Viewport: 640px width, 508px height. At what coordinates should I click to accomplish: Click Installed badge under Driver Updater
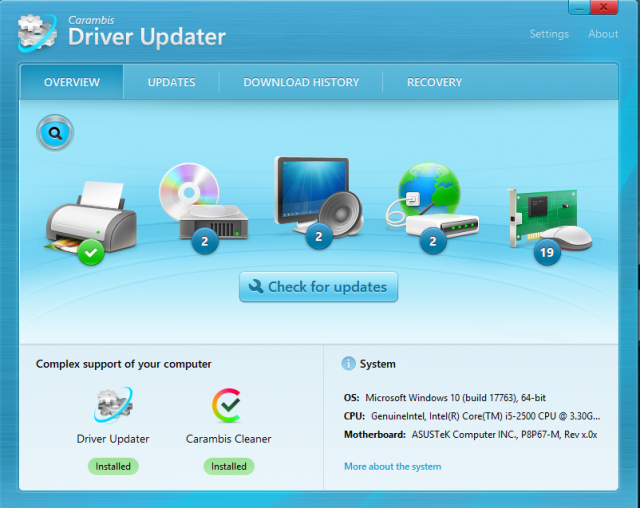point(113,466)
